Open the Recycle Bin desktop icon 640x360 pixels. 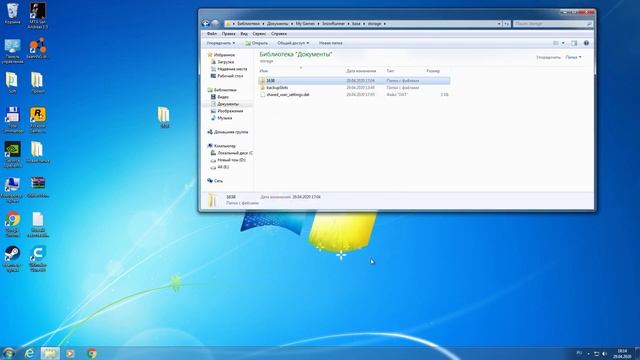point(12,13)
